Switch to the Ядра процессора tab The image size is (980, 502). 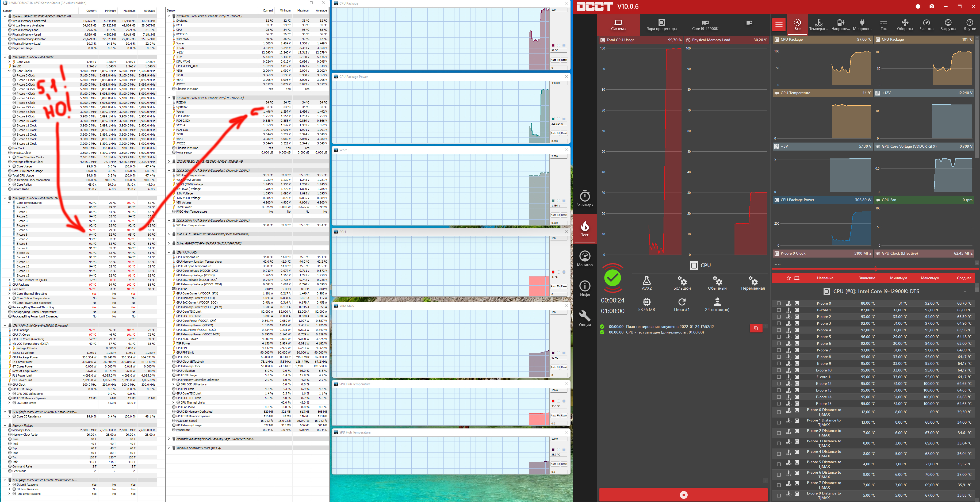coord(661,25)
